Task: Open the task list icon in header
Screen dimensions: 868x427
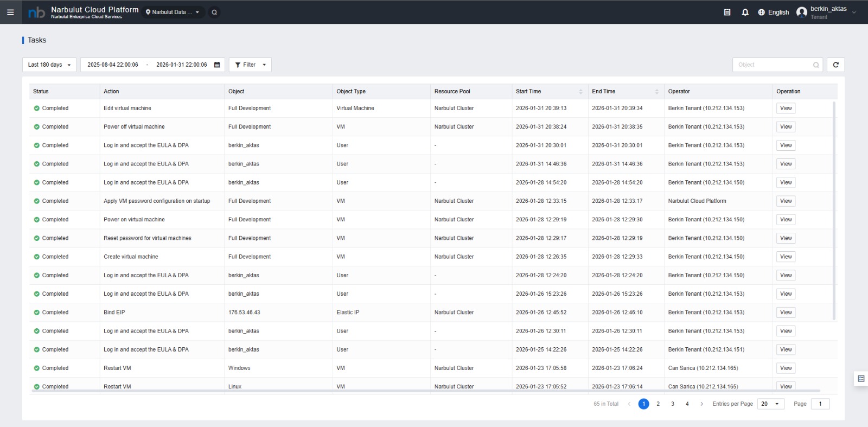Action: [727, 12]
